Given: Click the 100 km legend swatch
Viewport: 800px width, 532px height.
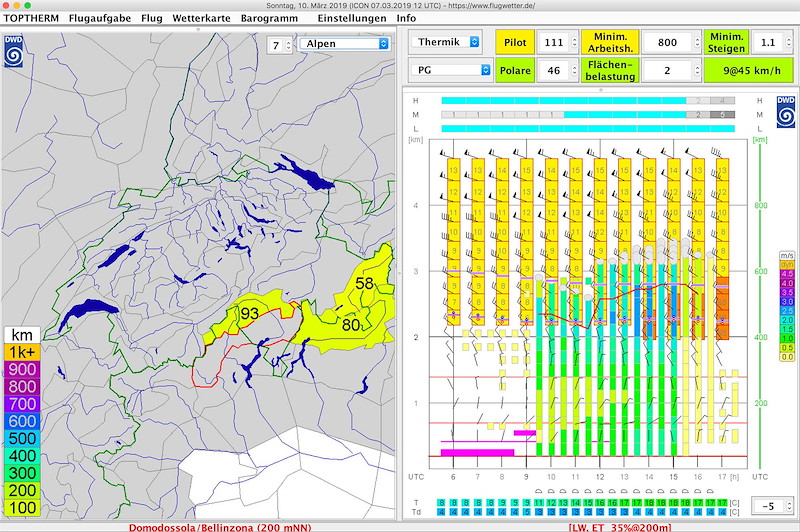Looking at the screenshot, I should tap(22, 508).
